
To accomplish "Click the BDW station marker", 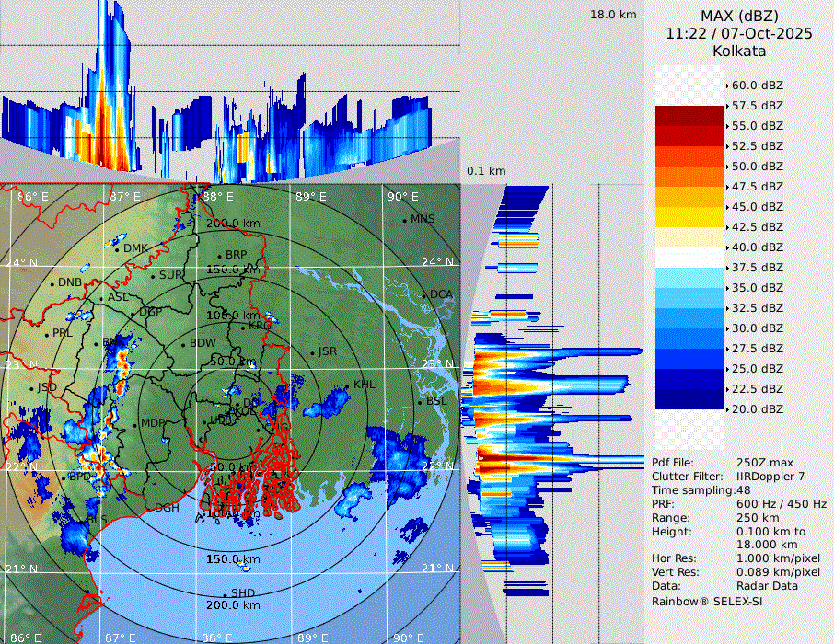I will (184, 343).
